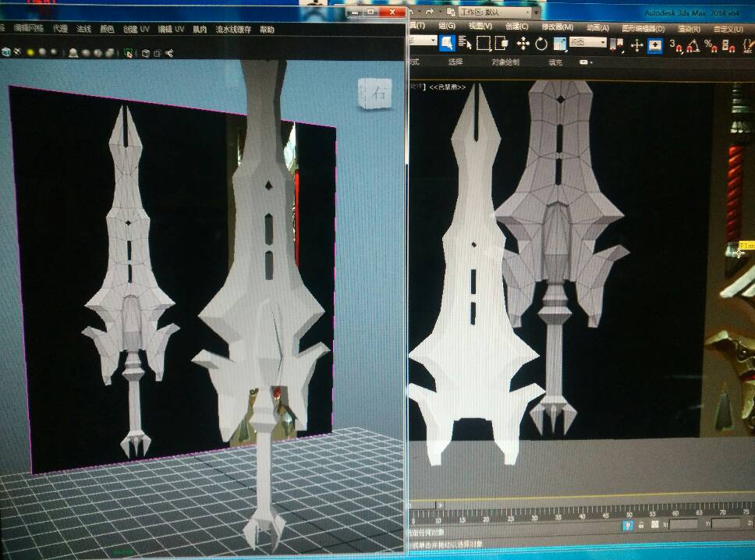Viewport: 755px width, 560px height.
Task: Open the 流水线缓存 menu in Maya
Action: [233, 30]
